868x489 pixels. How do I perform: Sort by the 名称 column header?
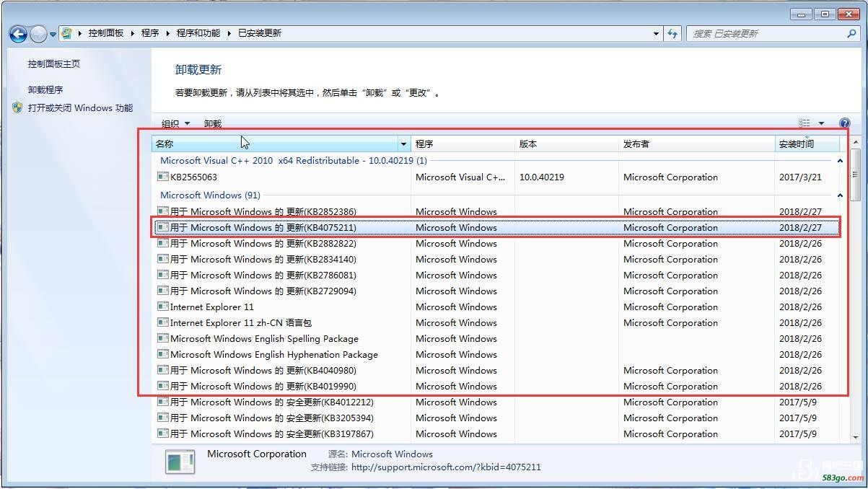tap(275, 144)
